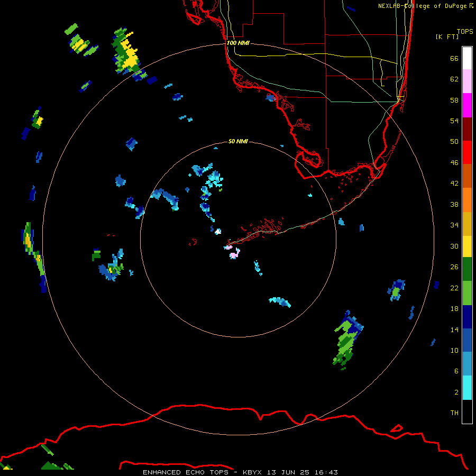
Task: Click the [K FT] units label
Action: 447,36
